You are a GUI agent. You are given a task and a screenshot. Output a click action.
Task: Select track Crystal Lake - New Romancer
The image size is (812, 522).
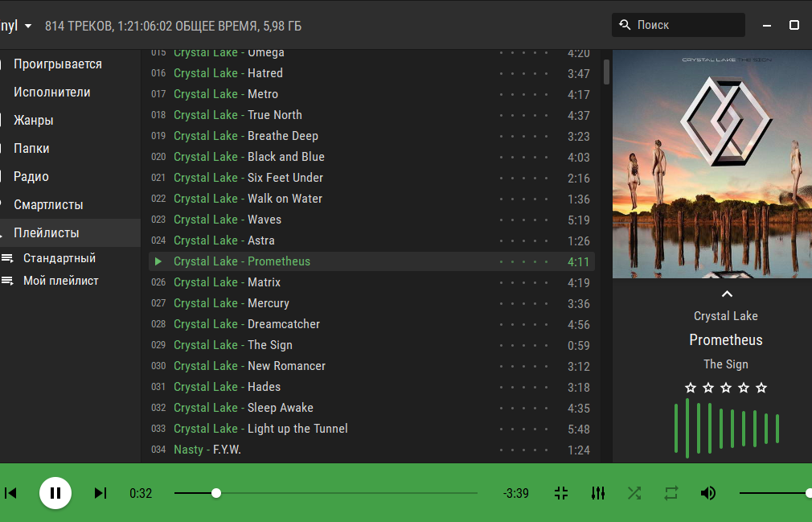[371, 366]
